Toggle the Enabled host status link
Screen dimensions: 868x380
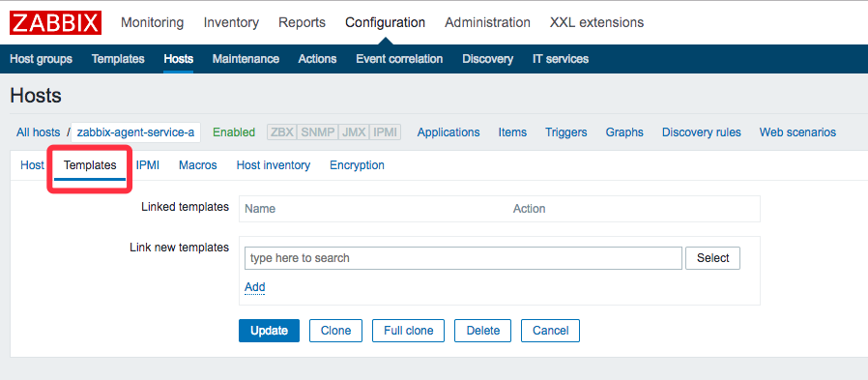(234, 132)
